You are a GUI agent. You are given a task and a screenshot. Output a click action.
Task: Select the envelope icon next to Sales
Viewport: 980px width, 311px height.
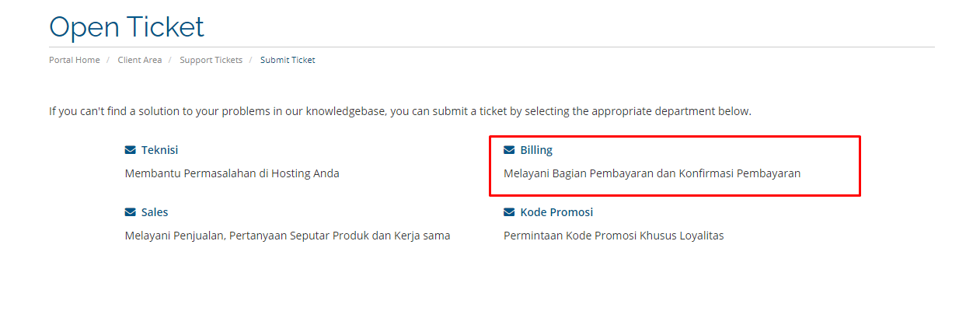(x=131, y=212)
